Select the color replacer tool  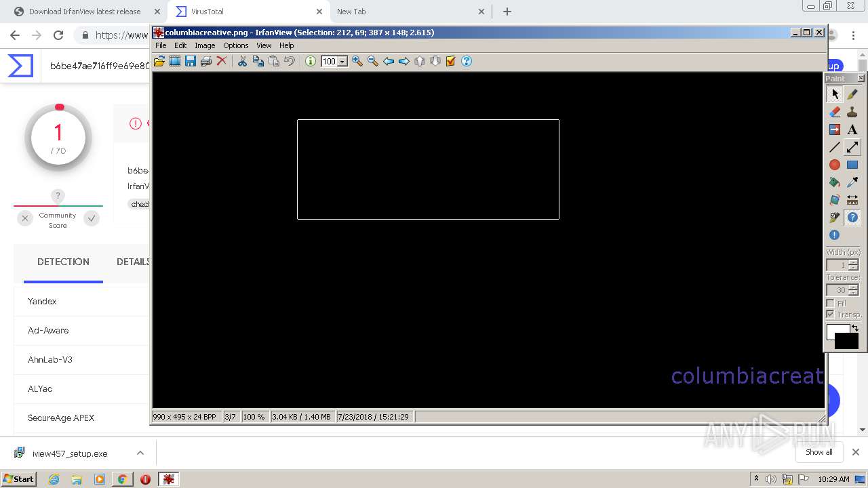(x=835, y=129)
